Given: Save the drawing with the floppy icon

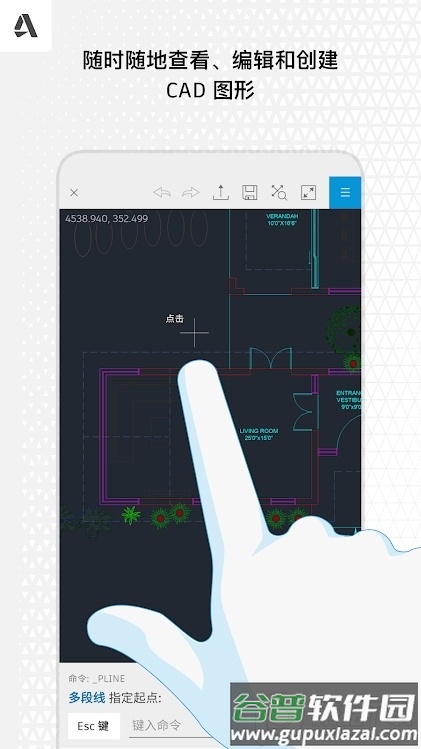Looking at the screenshot, I should (x=249, y=192).
